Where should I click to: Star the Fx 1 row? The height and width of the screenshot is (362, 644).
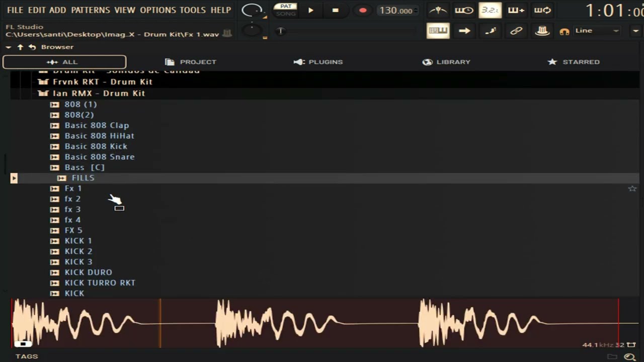pyautogui.click(x=632, y=189)
